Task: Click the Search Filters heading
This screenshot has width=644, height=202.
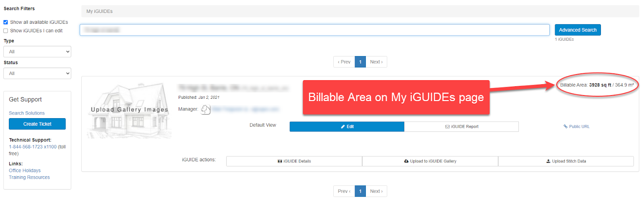Action: 19,8
